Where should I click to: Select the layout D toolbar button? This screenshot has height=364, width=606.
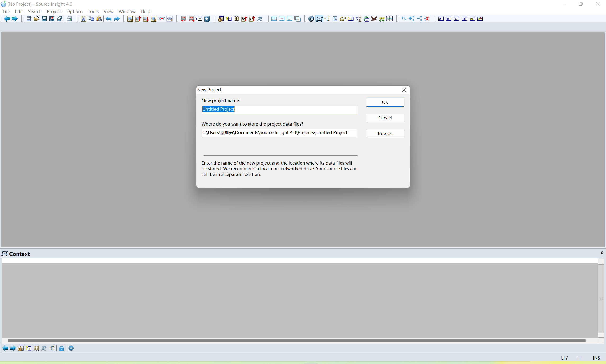pyautogui.click(x=465, y=19)
